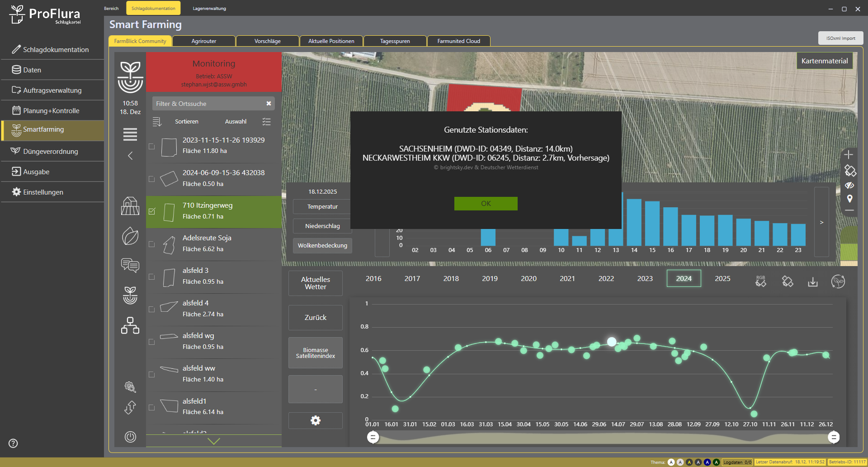Click the power icon at sidebar bottom

[x=130, y=437]
